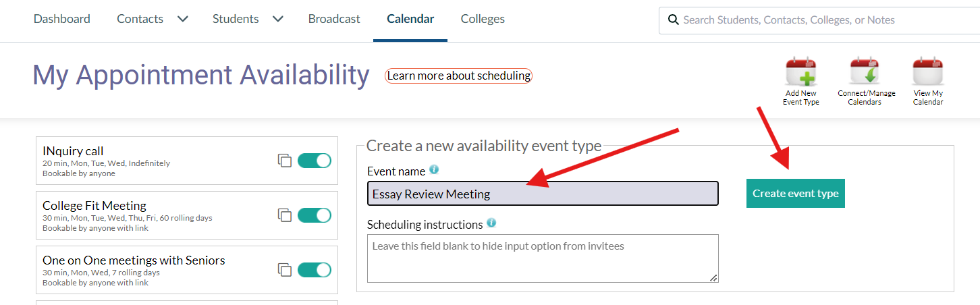Duplicate One on One meetings with Seniors
This screenshot has height=305, width=980.
(285, 270)
